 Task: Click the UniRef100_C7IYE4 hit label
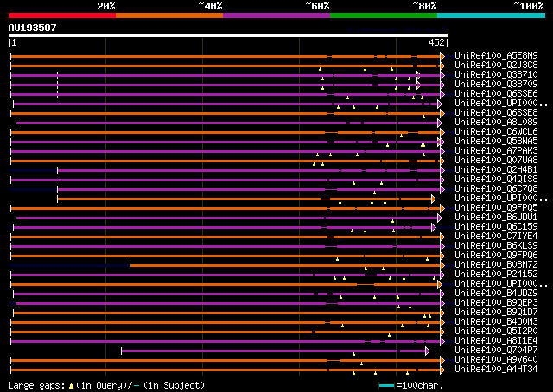[x=496, y=237]
